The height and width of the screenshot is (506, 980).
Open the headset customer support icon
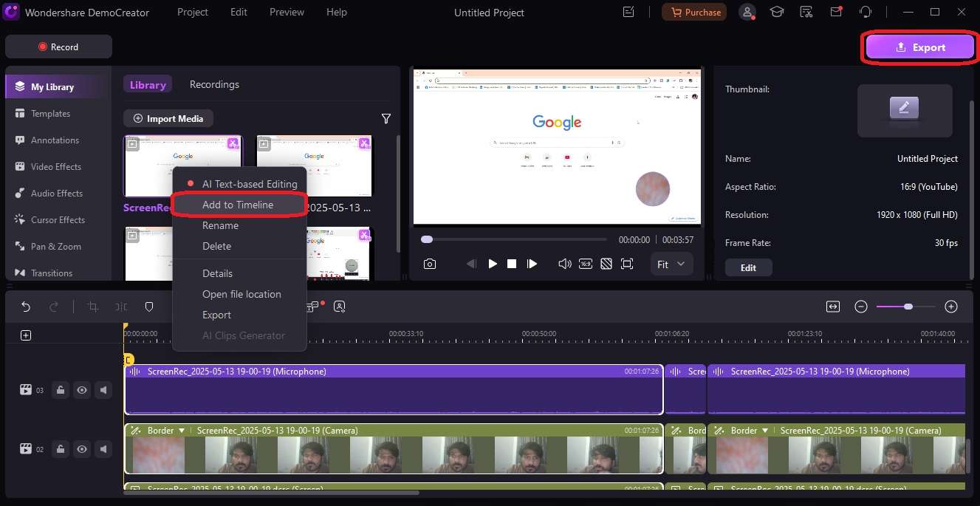(x=866, y=12)
